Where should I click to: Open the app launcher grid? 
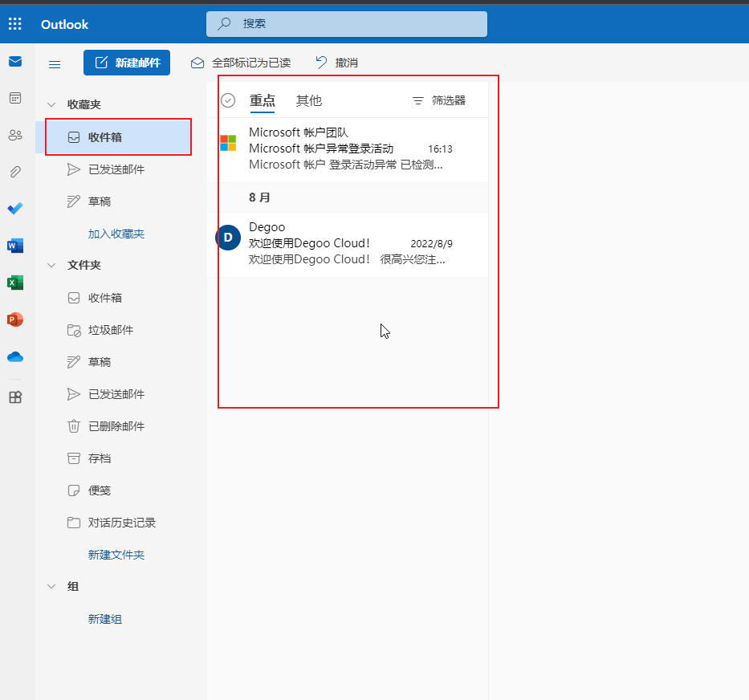click(x=14, y=24)
